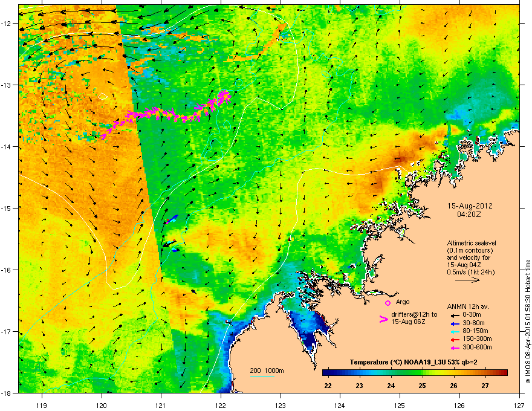Click the 'Temperature (°C) NOAA19_L3U' colorbar title
532x411 pixels.
(x=397, y=362)
